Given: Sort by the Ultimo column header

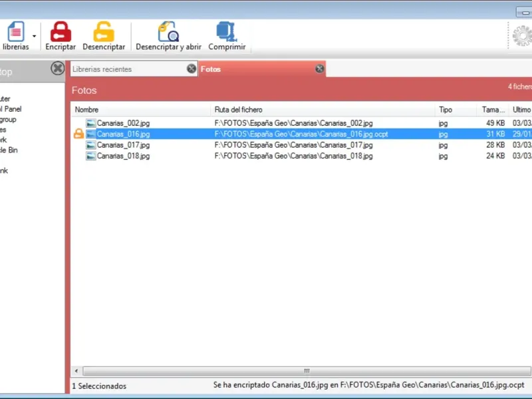Looking at the screenshot, I should click(x=521, y=110).
